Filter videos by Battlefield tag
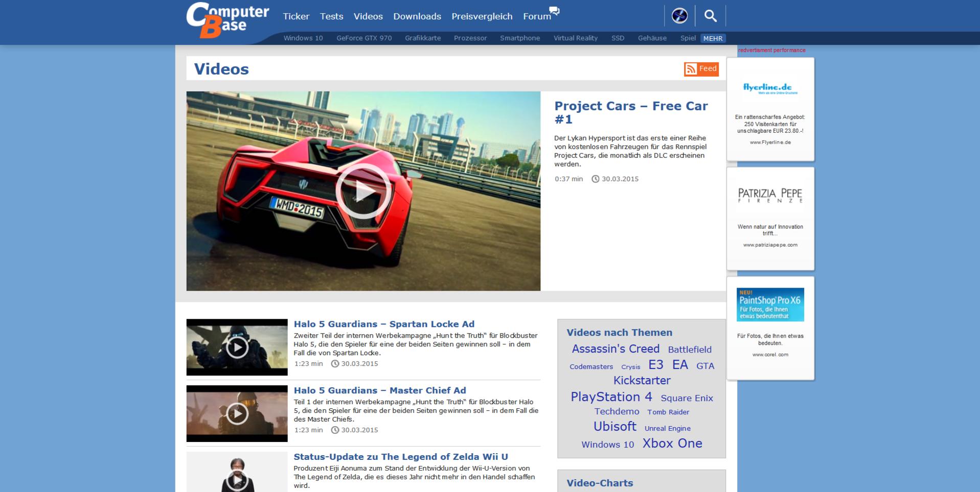 click(x=690, y=349)
